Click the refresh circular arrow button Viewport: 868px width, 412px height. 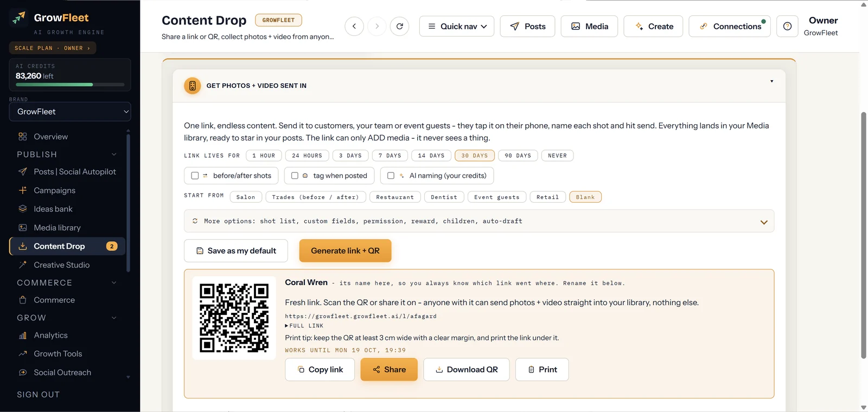point(400,26)
